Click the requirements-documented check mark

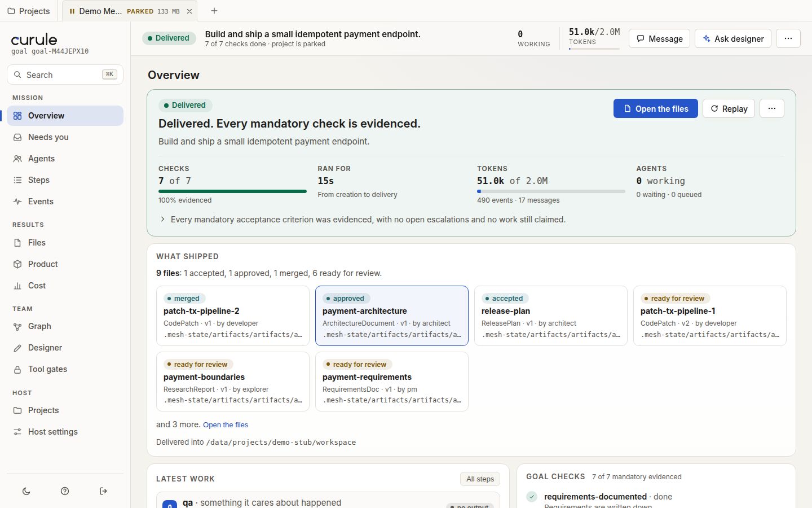(x=532, y=497)
